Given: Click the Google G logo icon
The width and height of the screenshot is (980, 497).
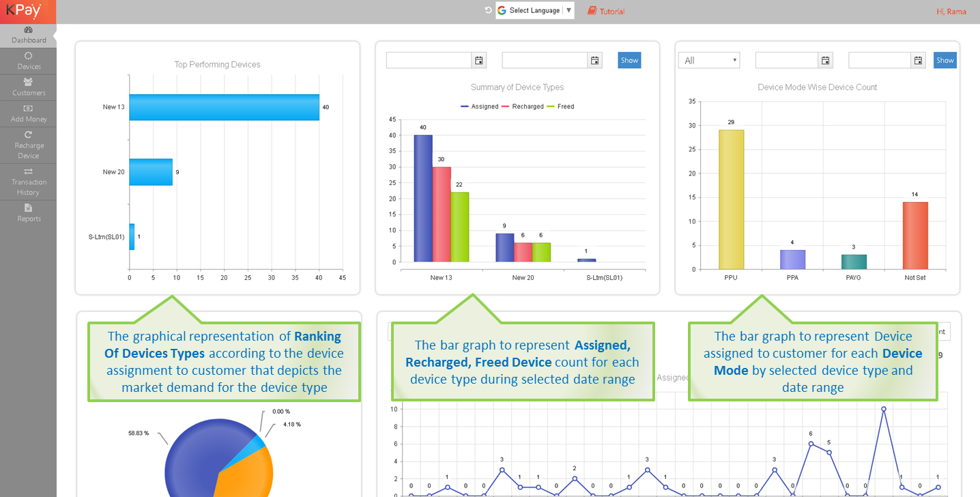Looking at the screenshot, I should tap(502, 10).
